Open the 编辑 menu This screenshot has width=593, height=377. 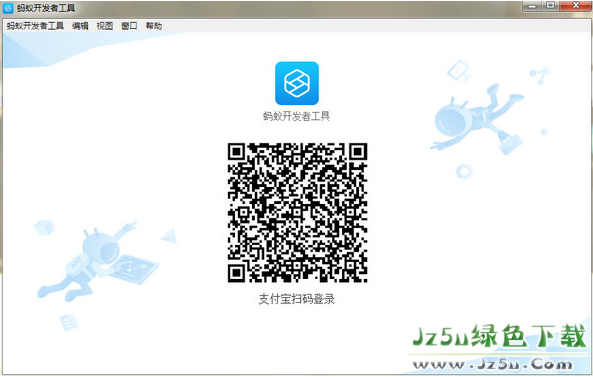coord(80,26)
